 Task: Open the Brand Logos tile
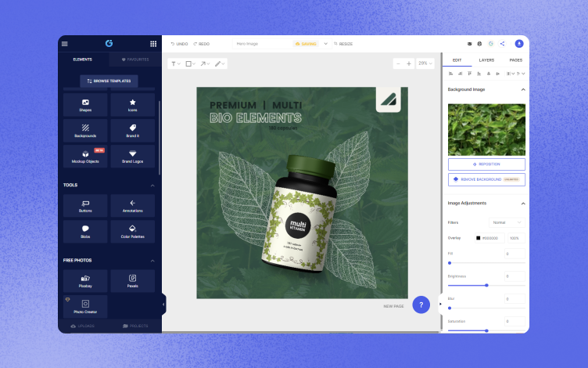coord(132,157)
